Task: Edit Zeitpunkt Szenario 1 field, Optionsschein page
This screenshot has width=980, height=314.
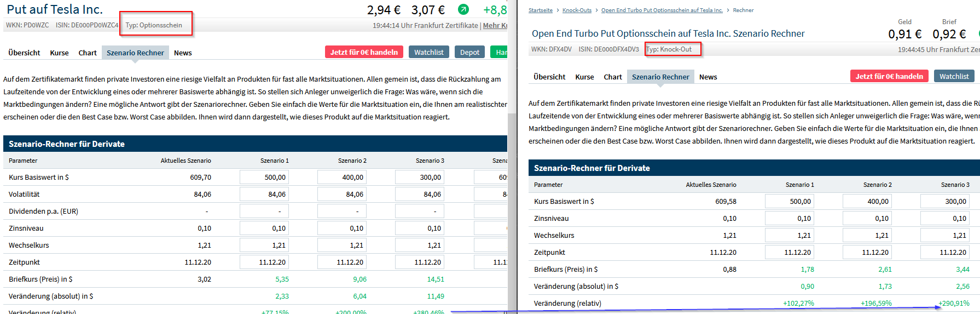Action: click(264, 262)
